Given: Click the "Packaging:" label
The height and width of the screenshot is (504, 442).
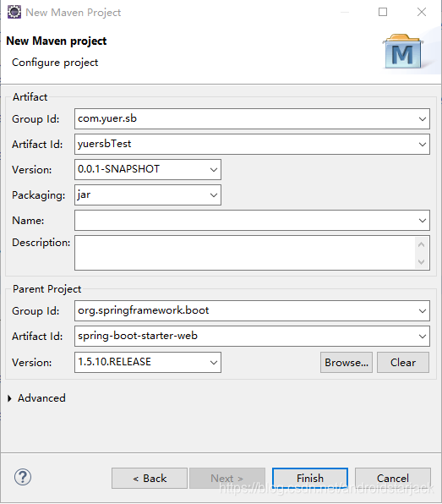Looking at the screenshot, I should coord(39,195).
